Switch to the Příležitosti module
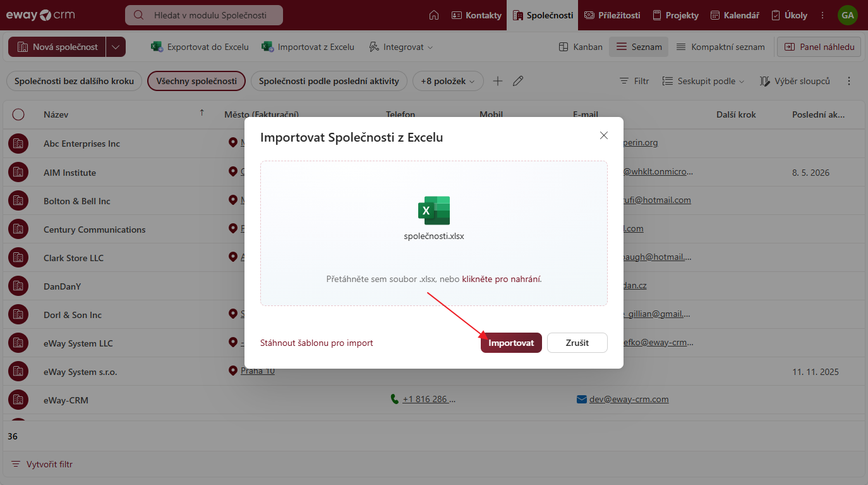The width and height of the screenshot is (868, 485). (612, 15)
